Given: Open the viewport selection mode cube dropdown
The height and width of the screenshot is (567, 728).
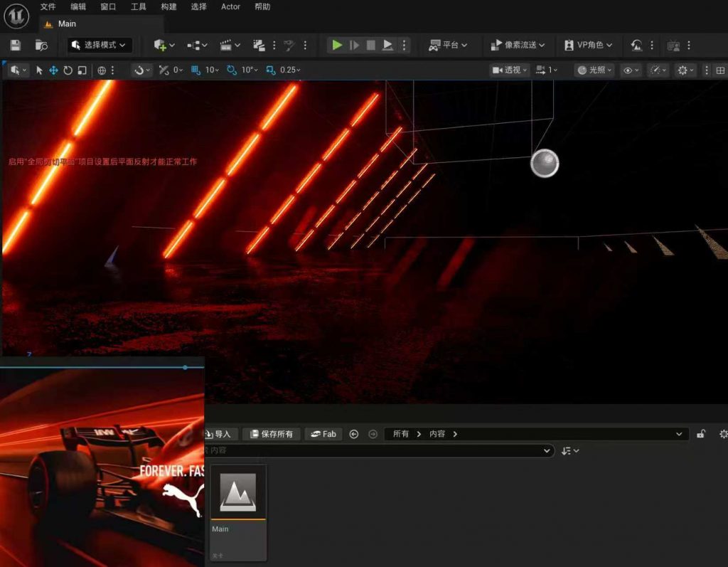Looking at the screenshot, I should tap(18, 70).
